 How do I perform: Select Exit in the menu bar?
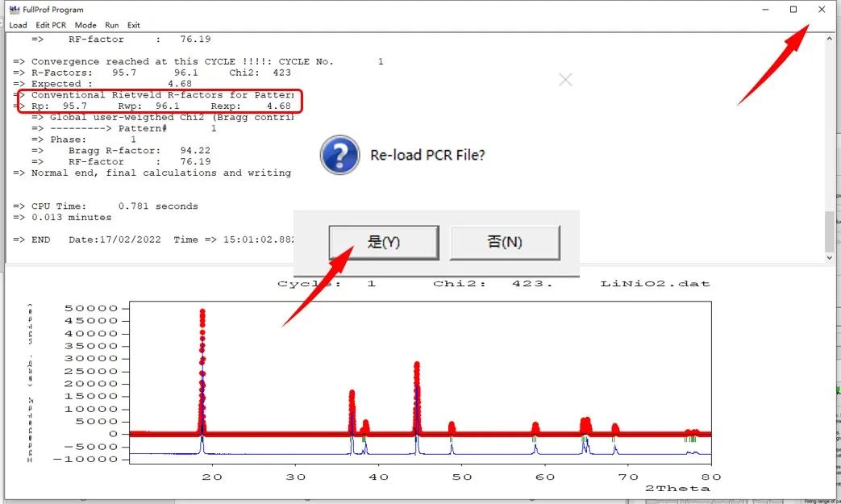pyautogui.click(x=134, y=25)
